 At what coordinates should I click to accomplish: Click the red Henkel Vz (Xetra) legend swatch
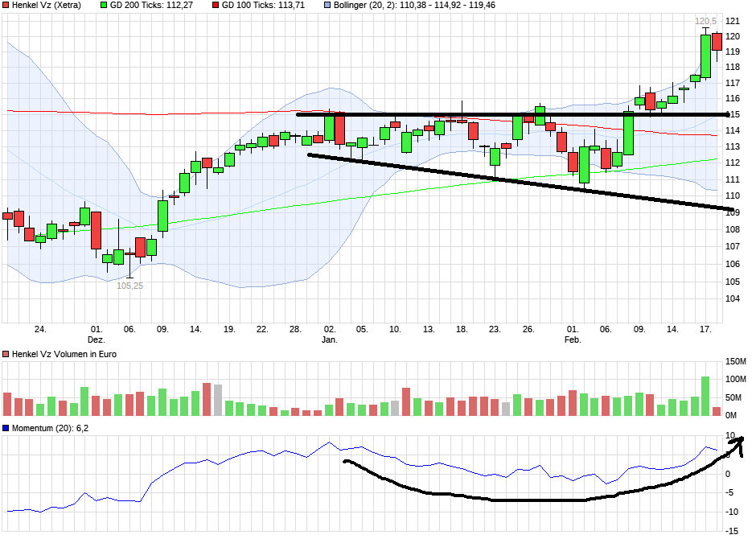(x=6, y=6)
